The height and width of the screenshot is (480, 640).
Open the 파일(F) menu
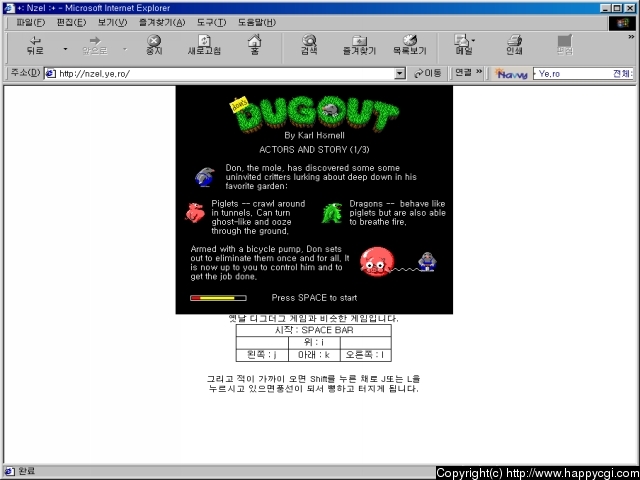click(x=31, y=22)
